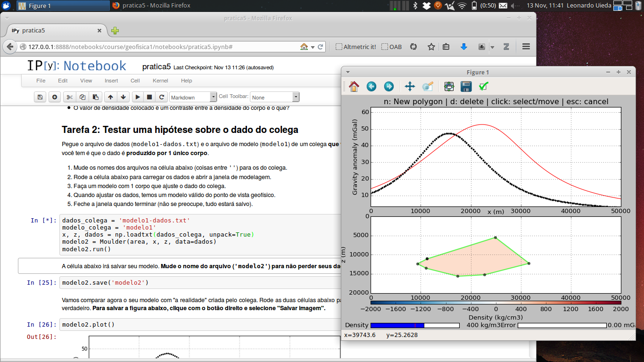This screenshot has width=644, height=362.
Task: Copy the selected notebook cell
Action: click(83, 97)
